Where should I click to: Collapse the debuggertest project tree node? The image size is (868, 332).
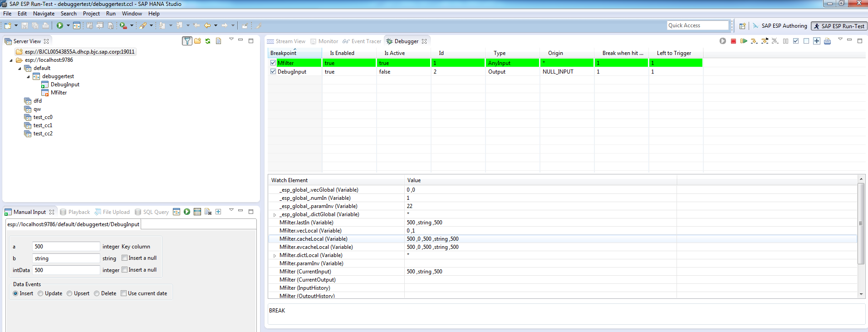28,77
